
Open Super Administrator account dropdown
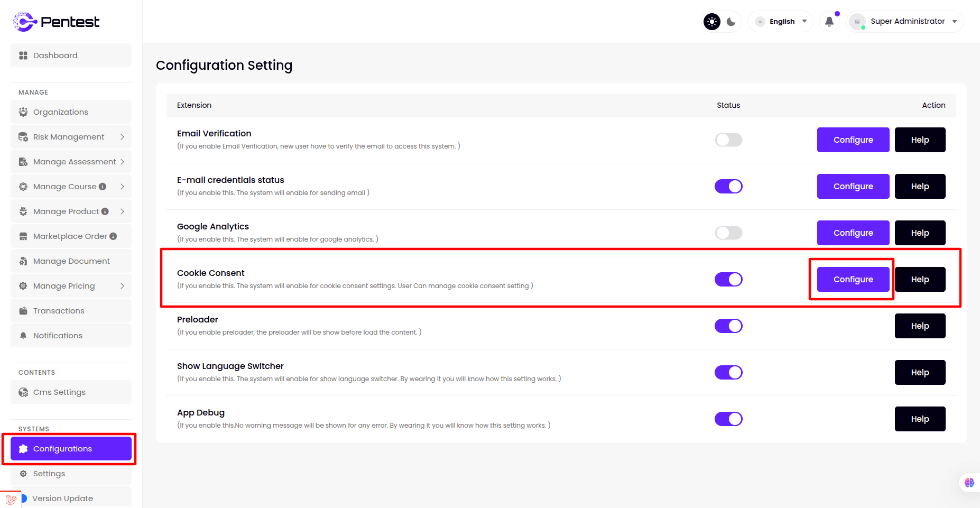[x=905, y=22]
